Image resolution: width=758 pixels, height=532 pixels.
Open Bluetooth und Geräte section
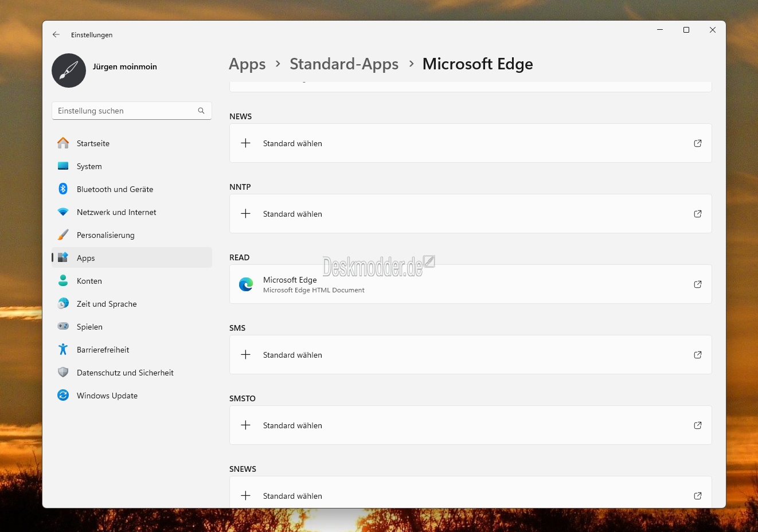tap(132, 189)
